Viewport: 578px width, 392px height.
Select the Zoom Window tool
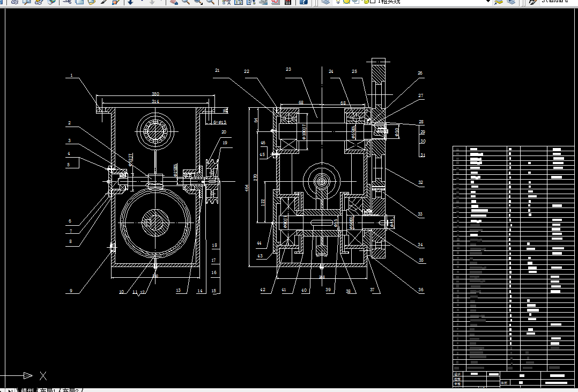(198, 2)
